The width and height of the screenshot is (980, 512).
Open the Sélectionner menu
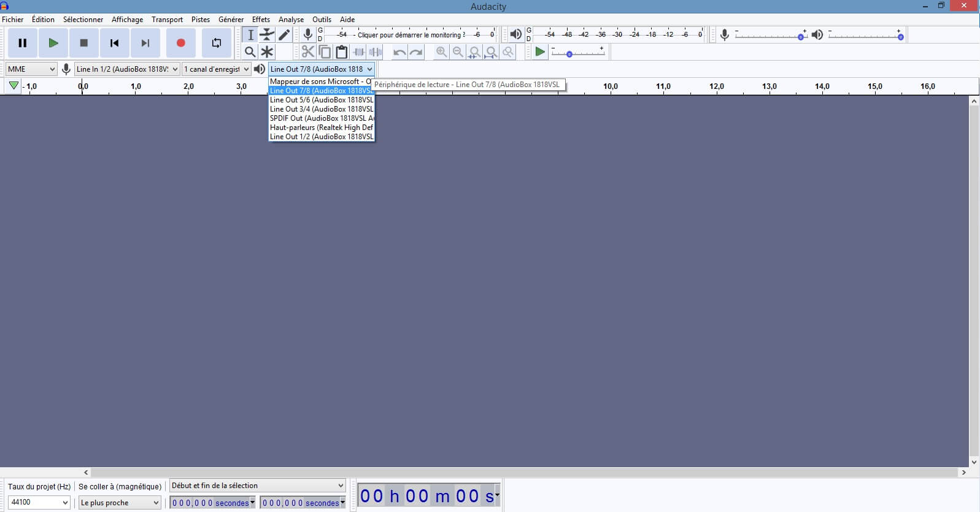(x=83, y=20)
